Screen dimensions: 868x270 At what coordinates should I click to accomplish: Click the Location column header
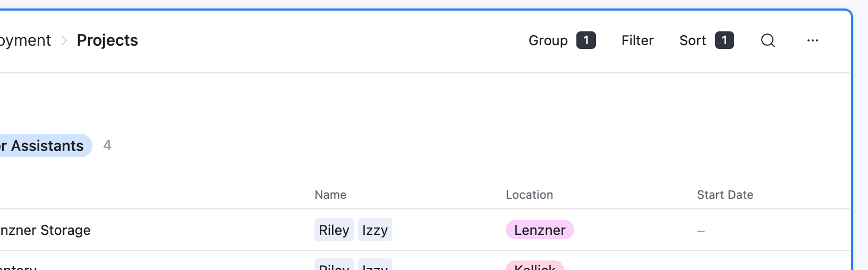[x=529, y=195]
